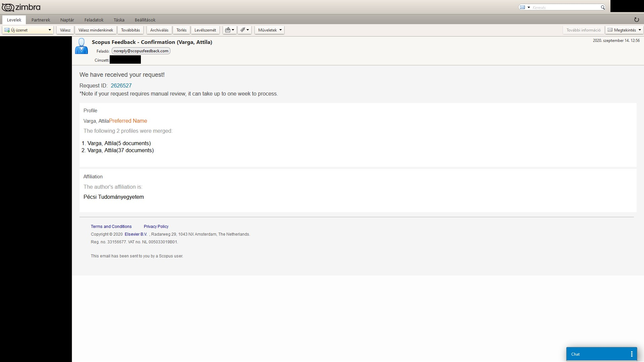
Task: Reply using the Válasz button
Action: pos(65,30)
